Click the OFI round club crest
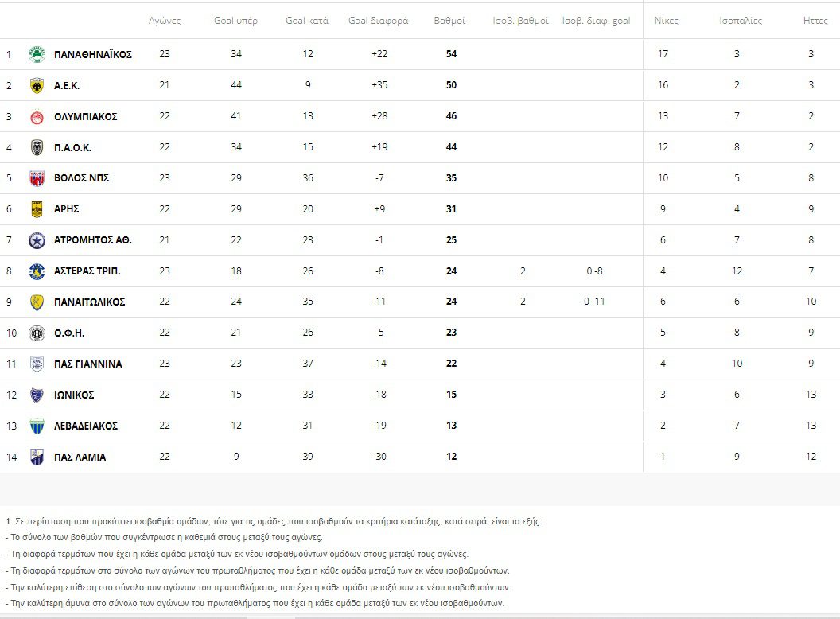This screenshot has height=619, width=840. 37,333
